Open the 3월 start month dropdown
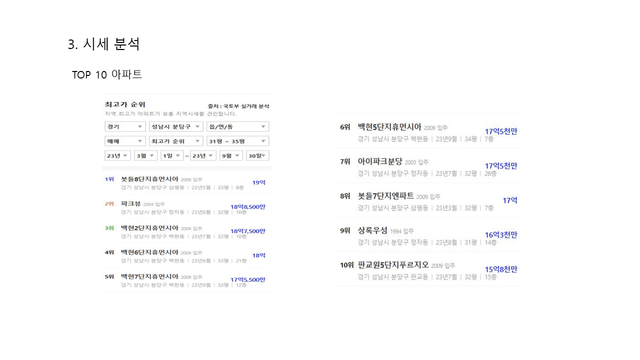Screen dimensions: 640x360 146,156
